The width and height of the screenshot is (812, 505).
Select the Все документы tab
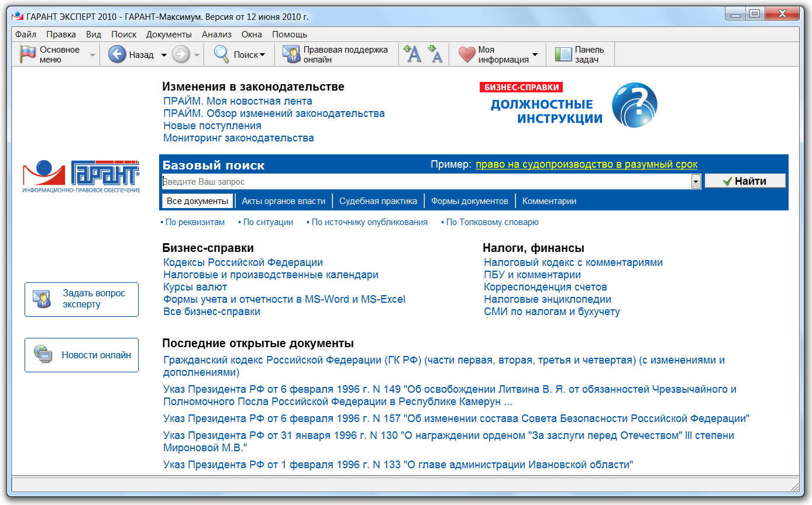[197, 201]
